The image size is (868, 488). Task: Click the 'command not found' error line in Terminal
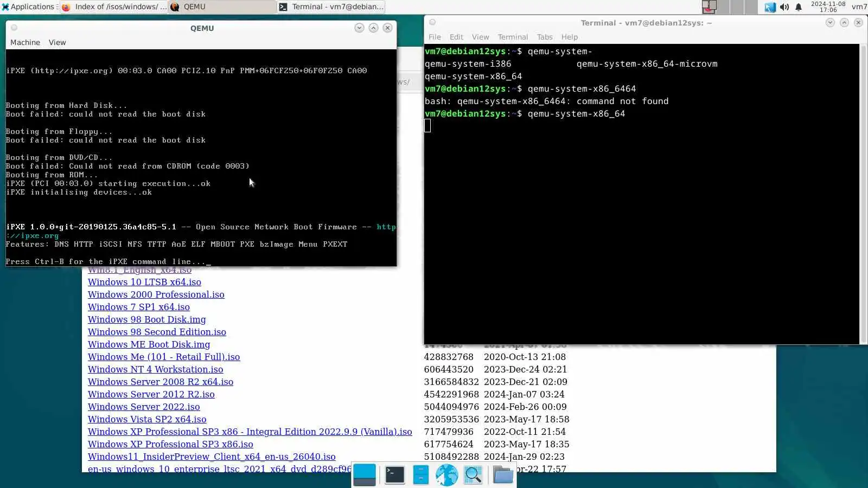point(546,101)
